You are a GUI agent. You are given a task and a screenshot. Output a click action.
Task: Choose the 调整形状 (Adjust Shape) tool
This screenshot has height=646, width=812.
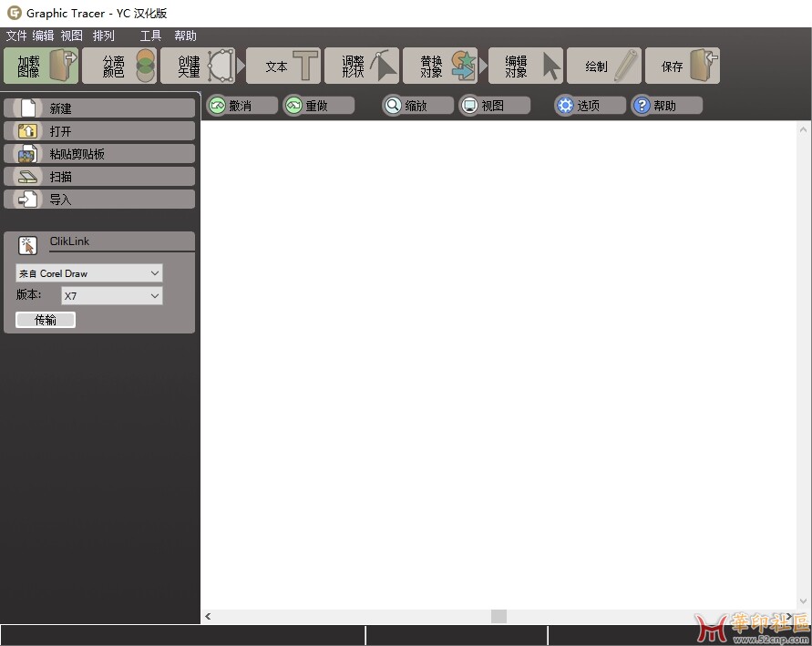[362, 66]
